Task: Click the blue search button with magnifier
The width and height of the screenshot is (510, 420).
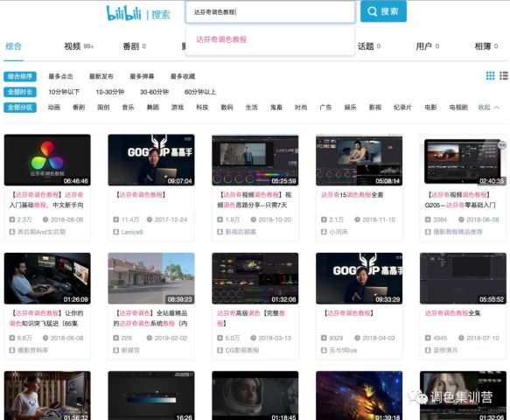Action: [383, 11]
